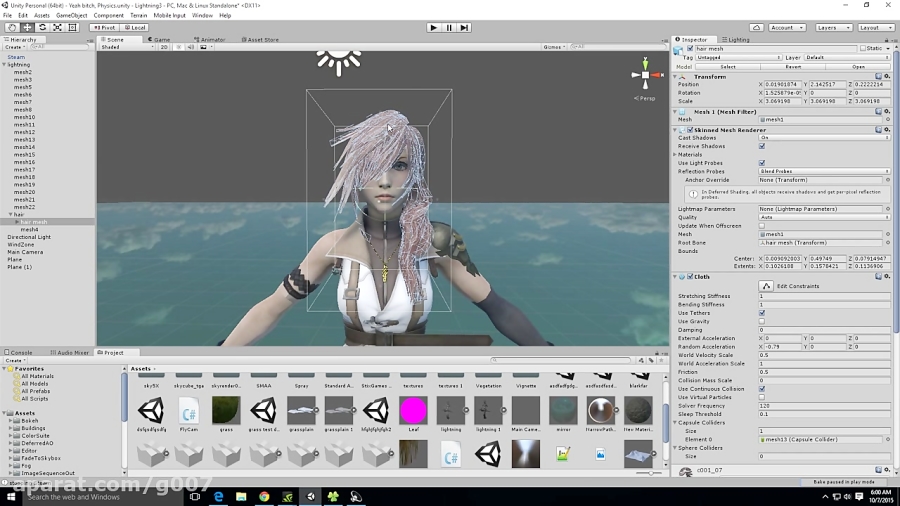Viewport: 900px width, 506px height.
Task: Open the Layer dropdown set to Default
Action: coord(847,58)
